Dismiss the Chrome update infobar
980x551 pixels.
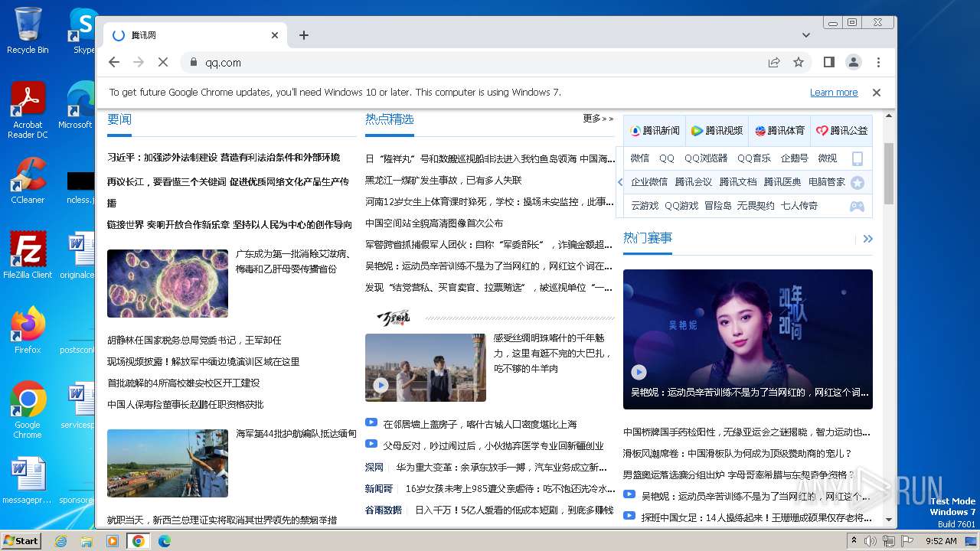[x=877, y=93]
